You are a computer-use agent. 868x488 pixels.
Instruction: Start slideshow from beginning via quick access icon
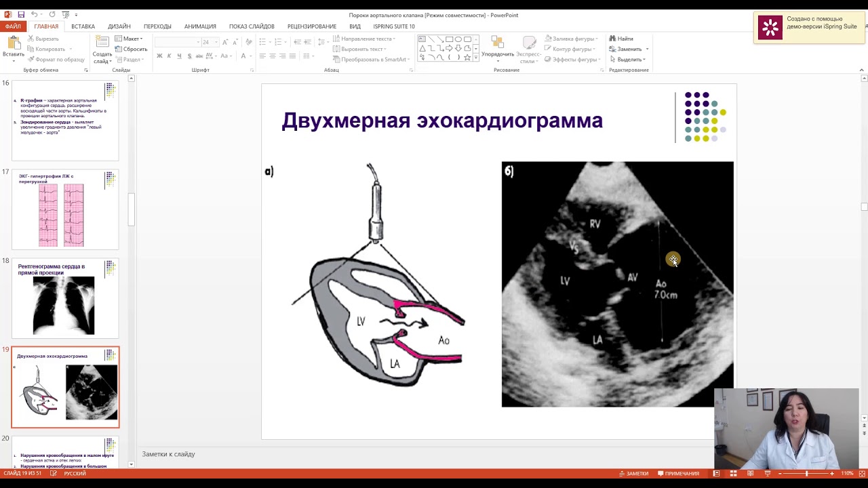(x=66, y=14)
